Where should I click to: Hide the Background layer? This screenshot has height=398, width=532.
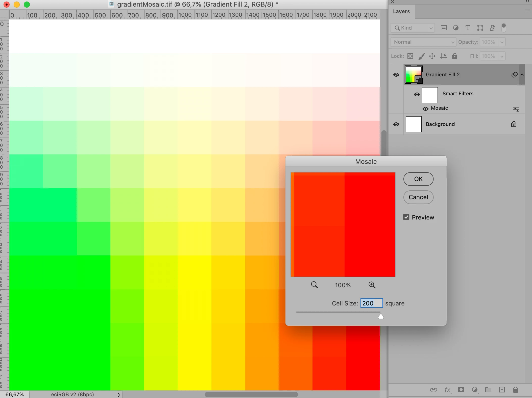click(x=396, y=124)
